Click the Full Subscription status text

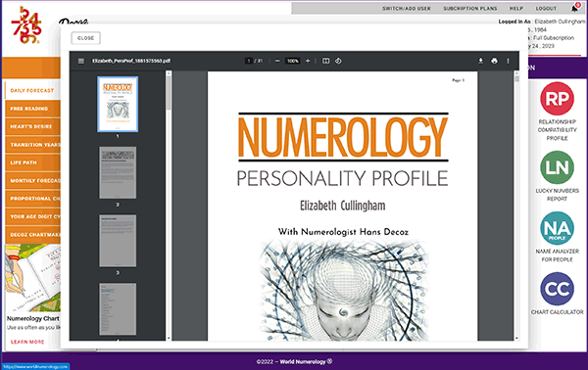(554, 38)
